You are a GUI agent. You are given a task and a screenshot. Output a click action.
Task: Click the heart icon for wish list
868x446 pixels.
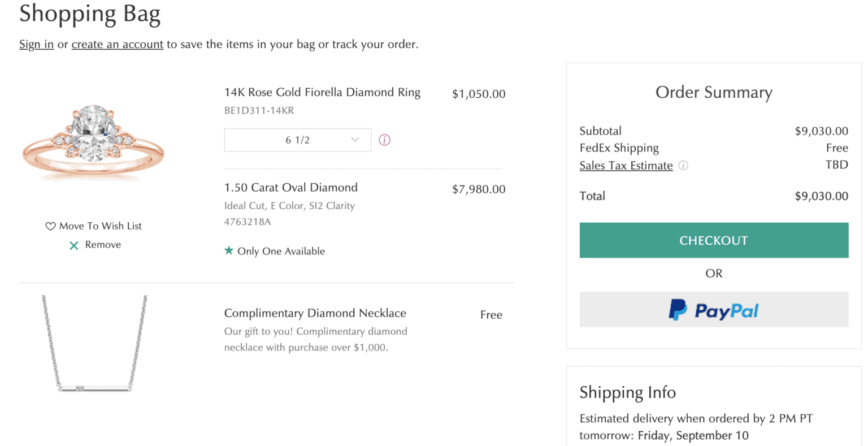50,226
